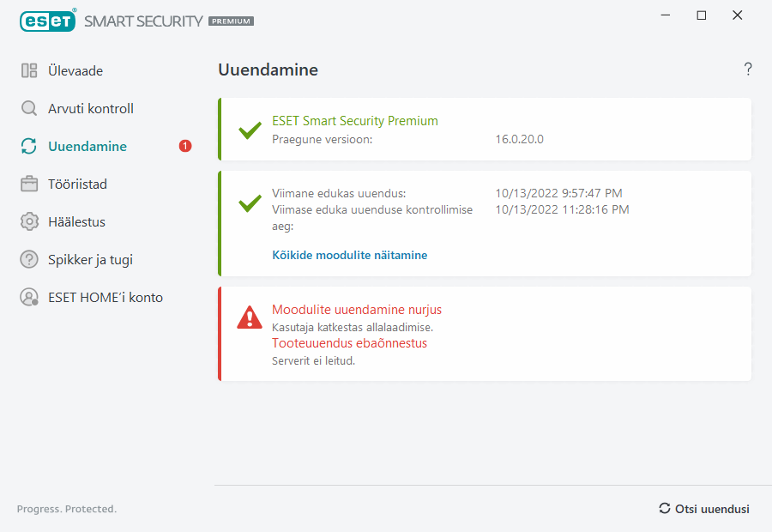The image size is (772, 532).
Task: Open the Ülevaade menu item
Action: click(75, 71)
